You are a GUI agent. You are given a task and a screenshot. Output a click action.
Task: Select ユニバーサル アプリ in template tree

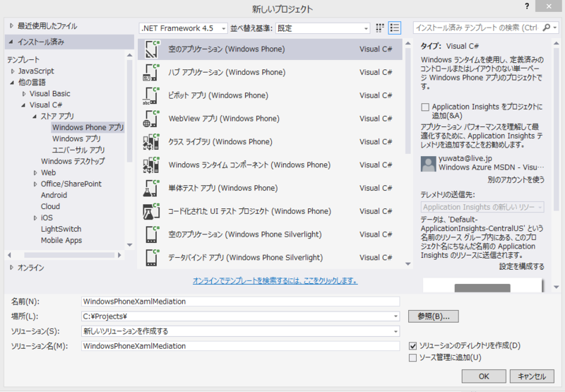(78, 150)
